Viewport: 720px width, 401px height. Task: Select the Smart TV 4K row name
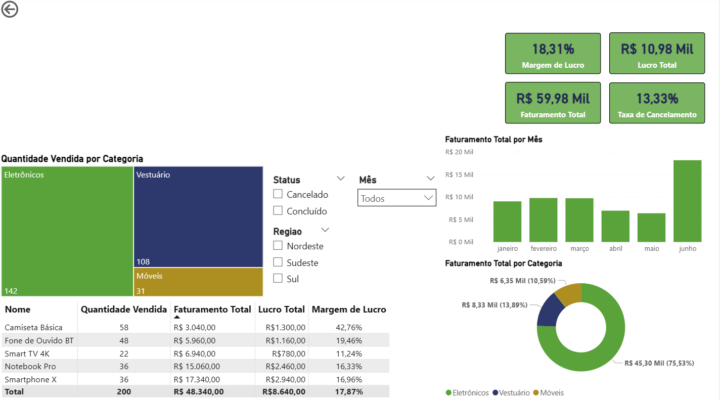tap(27, 354)
